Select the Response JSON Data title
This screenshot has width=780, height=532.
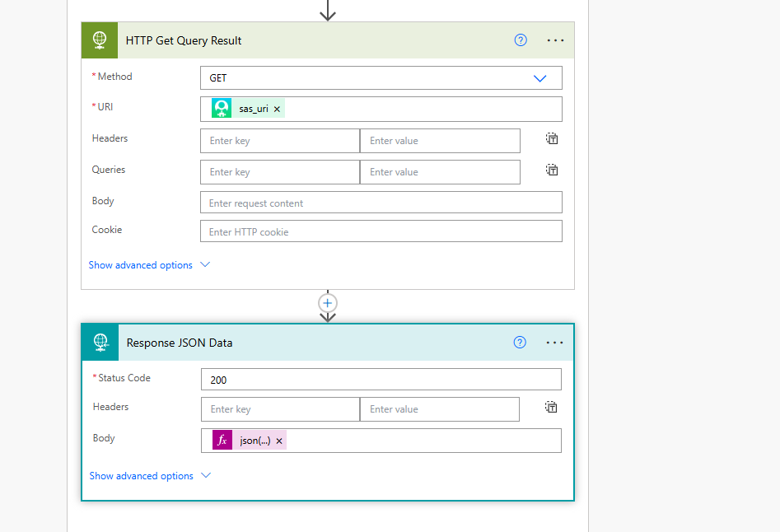[x=180, y=343]
